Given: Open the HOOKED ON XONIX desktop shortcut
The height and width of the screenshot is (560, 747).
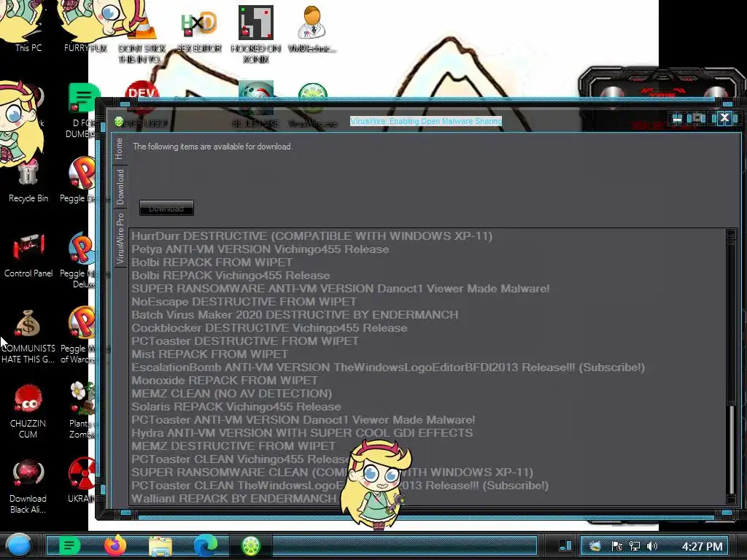Looking at the screenshot, I should (x=256, y=34).
